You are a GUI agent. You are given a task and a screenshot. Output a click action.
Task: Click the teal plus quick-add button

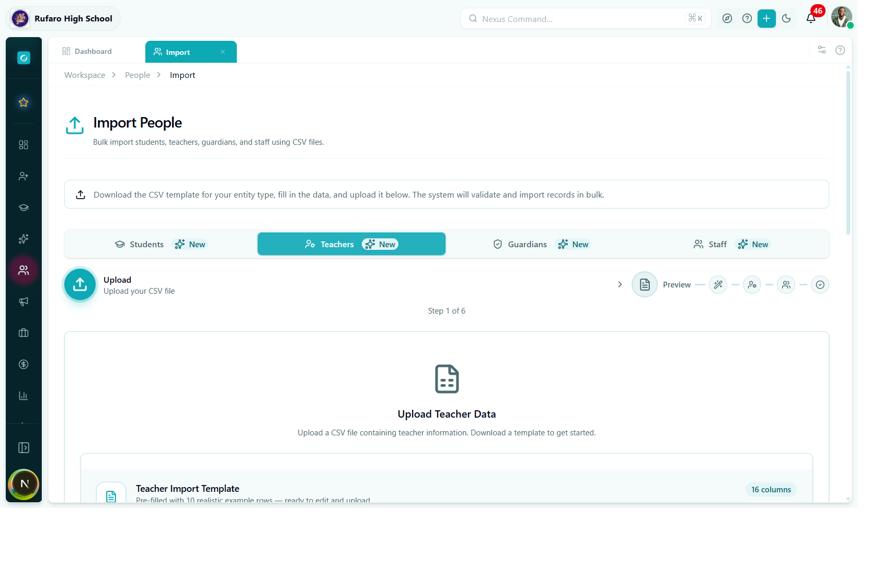click(x=766, y=19)
